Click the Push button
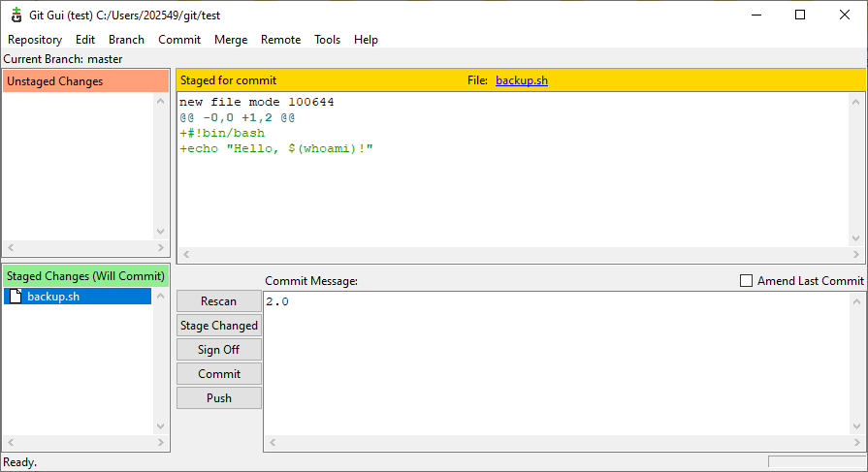Screen dimensions: 868x472 coord(218,398)
